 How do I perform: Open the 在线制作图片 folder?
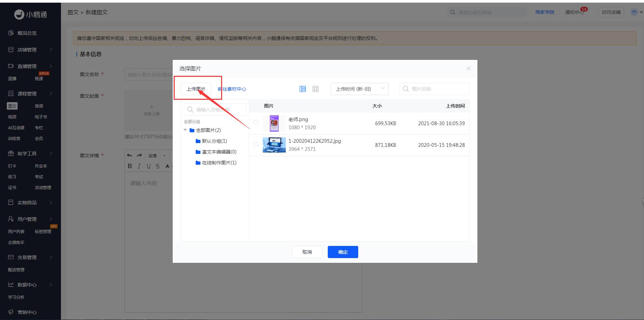pos(219,163)
